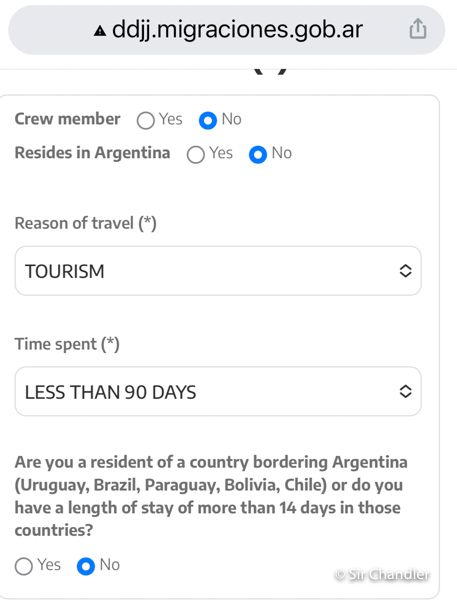This screenshot has height=600, width=457.
Task: Click the Time spent label
Action: click(x=67, y=344)
